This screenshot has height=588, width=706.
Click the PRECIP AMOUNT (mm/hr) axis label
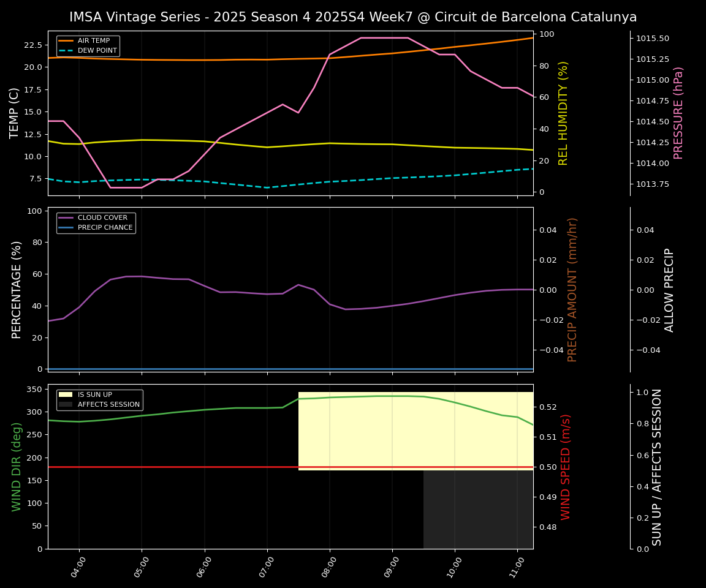tap(572, 290)
